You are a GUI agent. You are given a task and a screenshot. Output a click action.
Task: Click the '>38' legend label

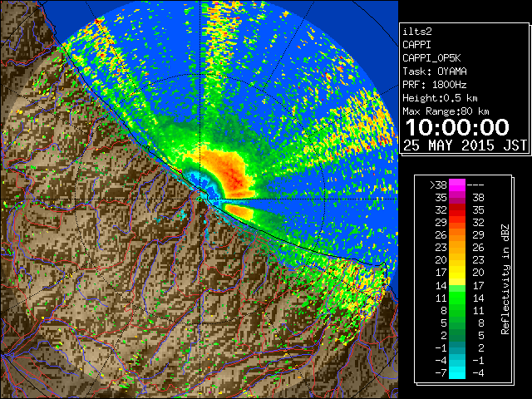click(x=438, y=185)
